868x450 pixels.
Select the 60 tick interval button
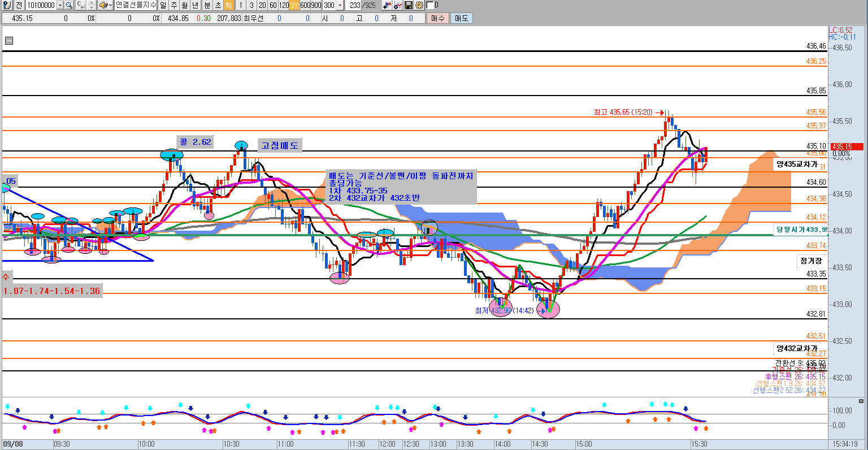[273, 5]
